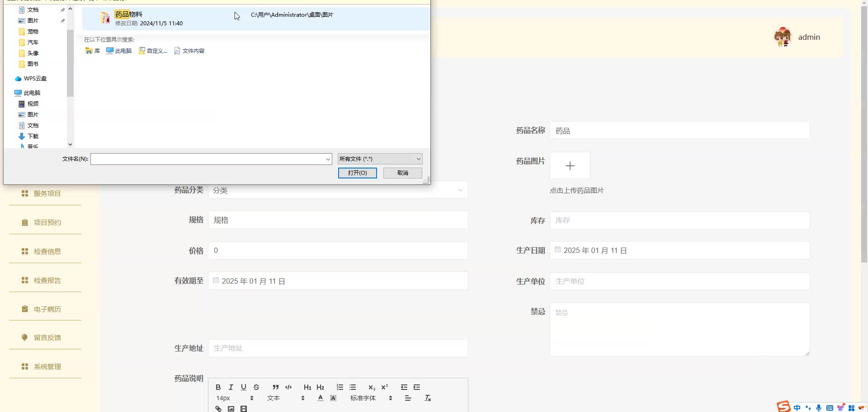This screenshot has width=868, height=412.
Task: Apply the H1 heading format
Action: pyautogui.click(x=307, y=387)
